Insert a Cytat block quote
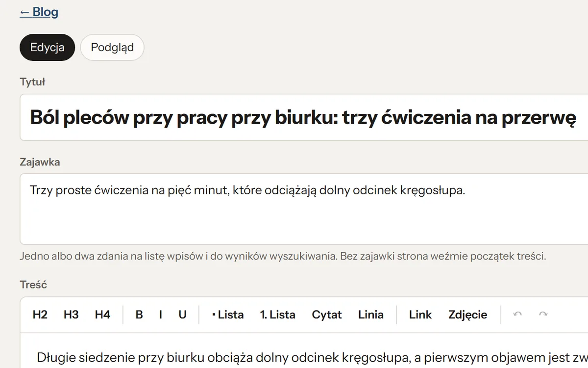This screenshot has width=588, height=368. pos(327,315)
